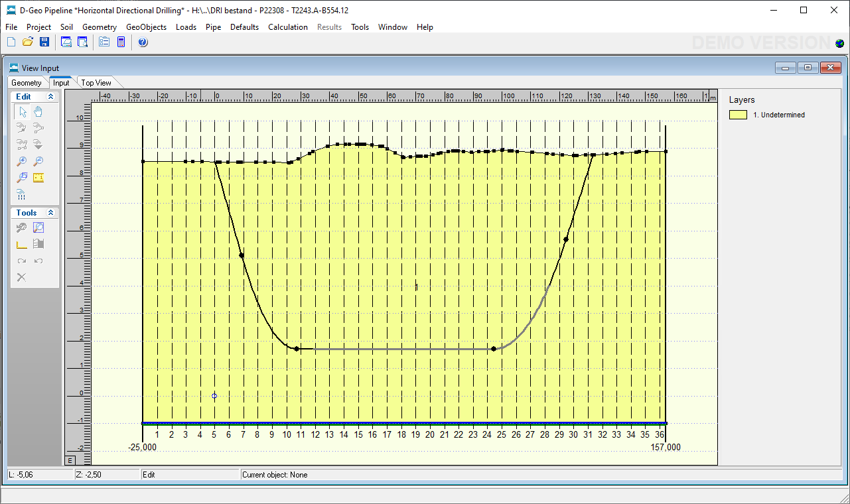Click the yellow Undetermined layer legend swatch

click(739, 115)
